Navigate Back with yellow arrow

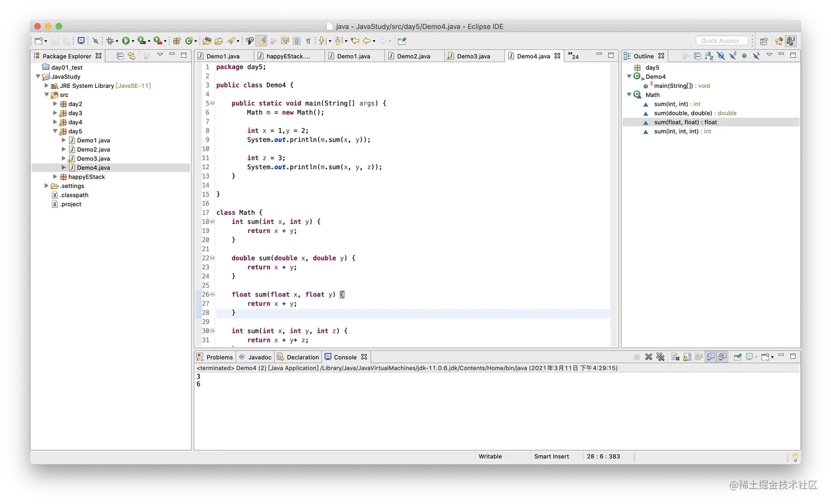tap(367, 41)
